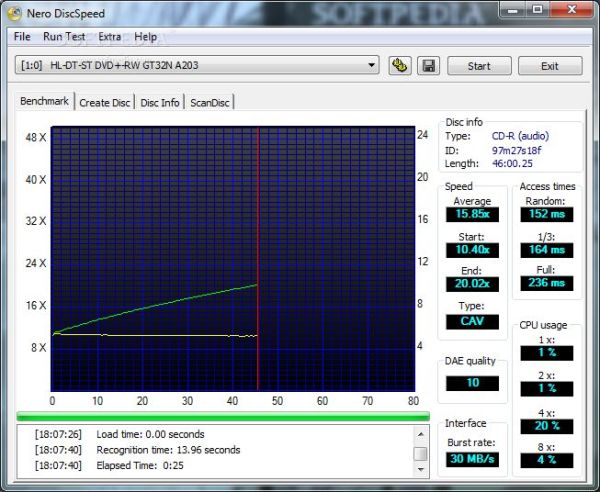The height and width of the screenshot is (492, 600).
Task: Click the 4 x CPU usage 20 %
Action: pos(547,426)
